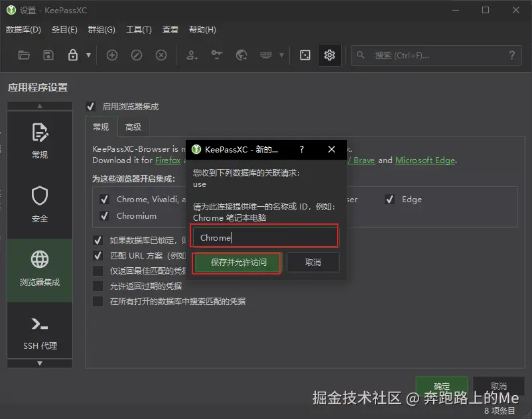This screenshot has width=532, height=419.
Task: Open the 群组(G) menu
Action: [x=101, y=30]
